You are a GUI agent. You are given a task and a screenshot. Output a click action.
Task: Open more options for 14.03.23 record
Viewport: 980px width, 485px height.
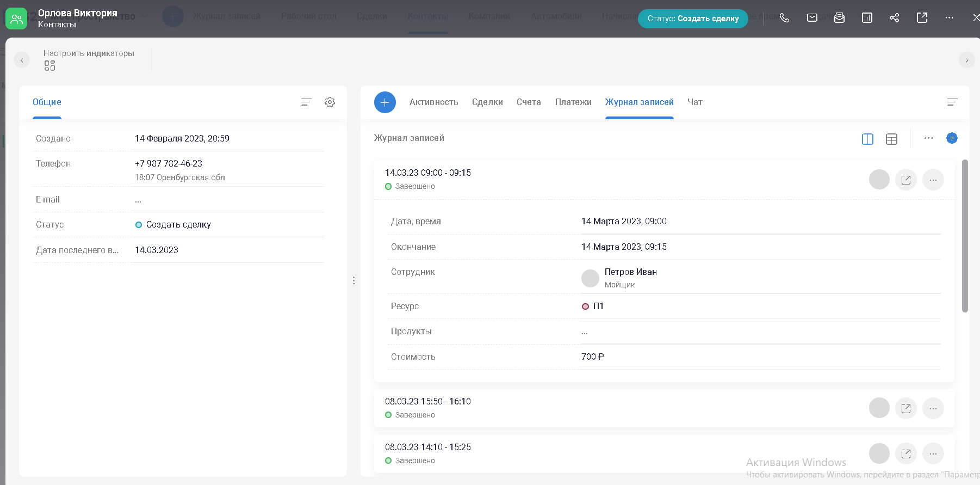[x=933, y=180]
